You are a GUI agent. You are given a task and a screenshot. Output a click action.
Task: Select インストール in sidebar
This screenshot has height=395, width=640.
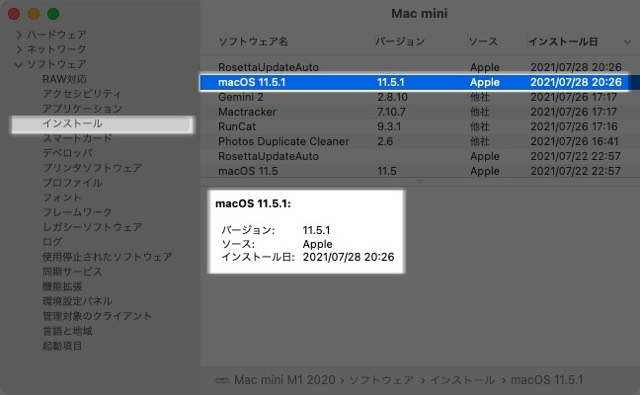tap(102, 124)
